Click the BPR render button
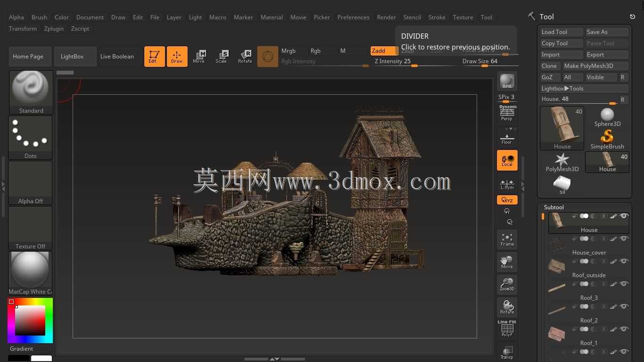This screenshot has height=362, width=644. pyautogui.click(x=507, y=81)
